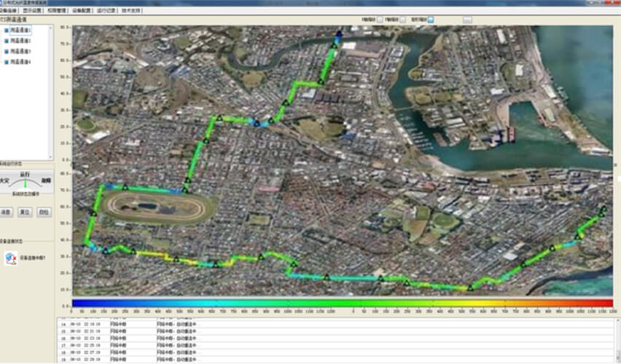The image size is (621, 364).
Task: Open the 权限管理 menu
Action: (x=58, y=12)
